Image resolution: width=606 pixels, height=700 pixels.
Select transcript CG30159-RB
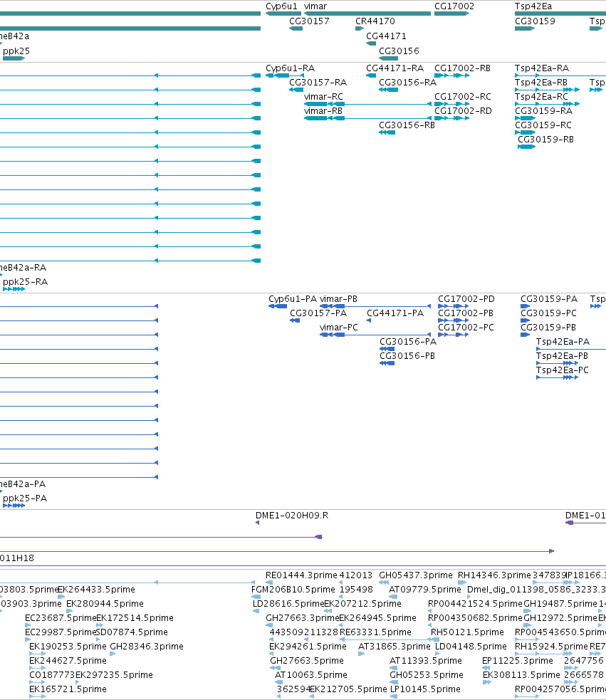(545, 140)
